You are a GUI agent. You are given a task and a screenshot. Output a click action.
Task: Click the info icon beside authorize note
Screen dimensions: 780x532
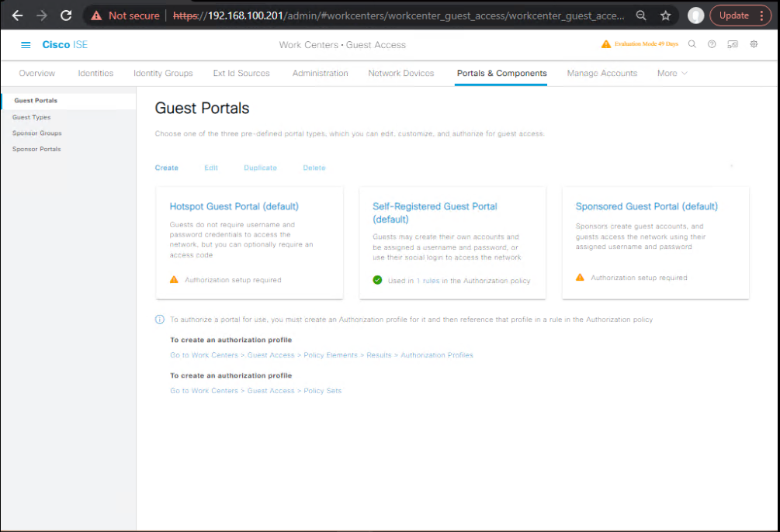(160, 320)
